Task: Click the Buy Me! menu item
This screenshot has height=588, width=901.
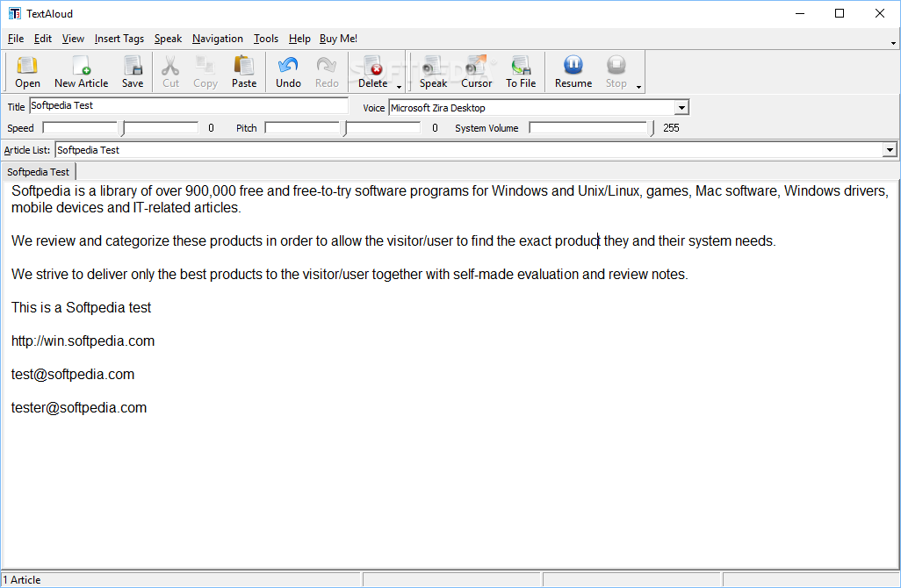Action: 338,39
